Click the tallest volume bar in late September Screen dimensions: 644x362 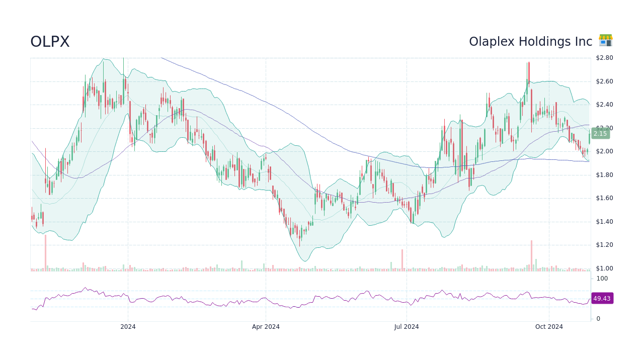531,256
